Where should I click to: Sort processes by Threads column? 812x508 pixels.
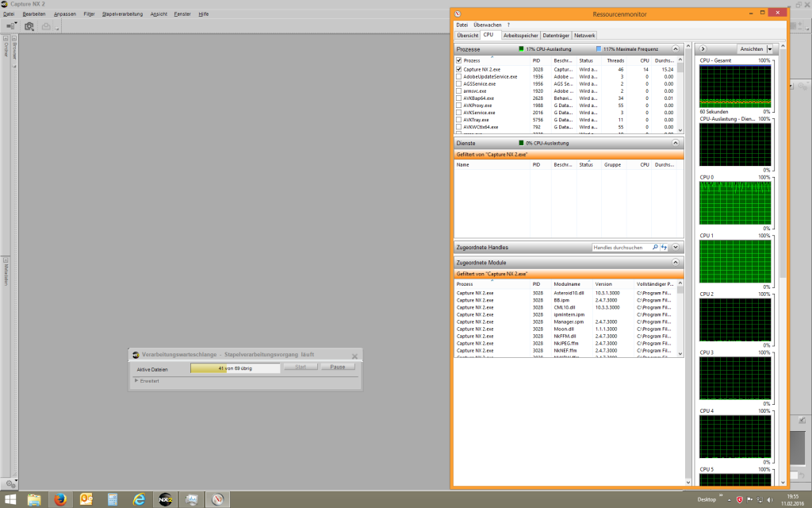pyautogui.click(x=615, y=60)
